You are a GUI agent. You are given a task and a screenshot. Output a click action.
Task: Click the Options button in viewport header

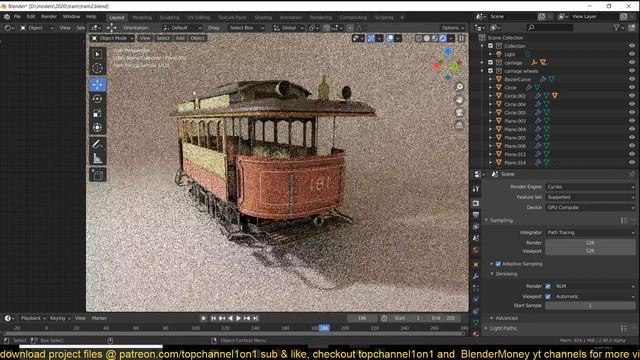pos(452,28)
